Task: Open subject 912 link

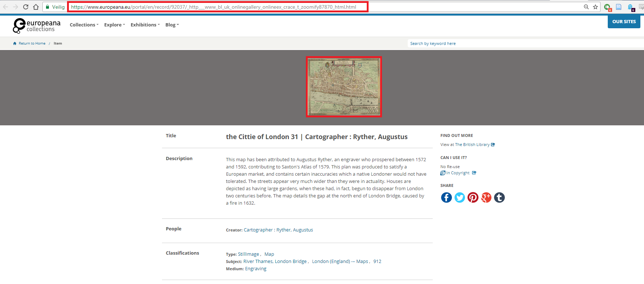Action: pyautogui.click(x=377, y=262)
